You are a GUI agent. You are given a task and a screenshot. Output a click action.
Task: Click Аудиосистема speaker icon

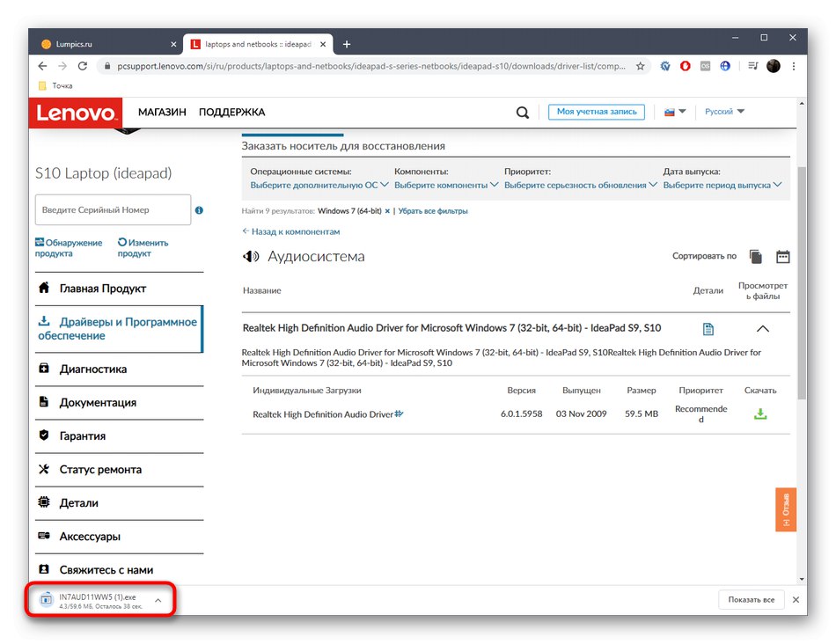251,256
